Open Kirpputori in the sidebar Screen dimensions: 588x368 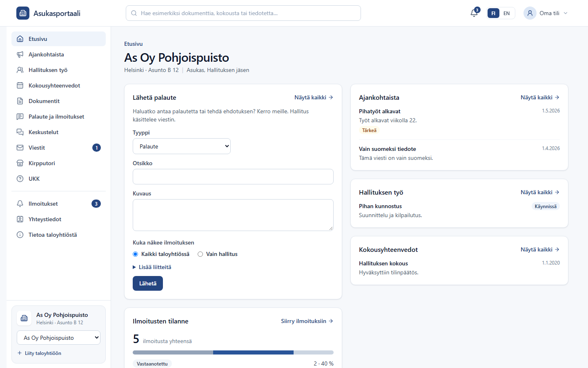(x=58, y=163)
